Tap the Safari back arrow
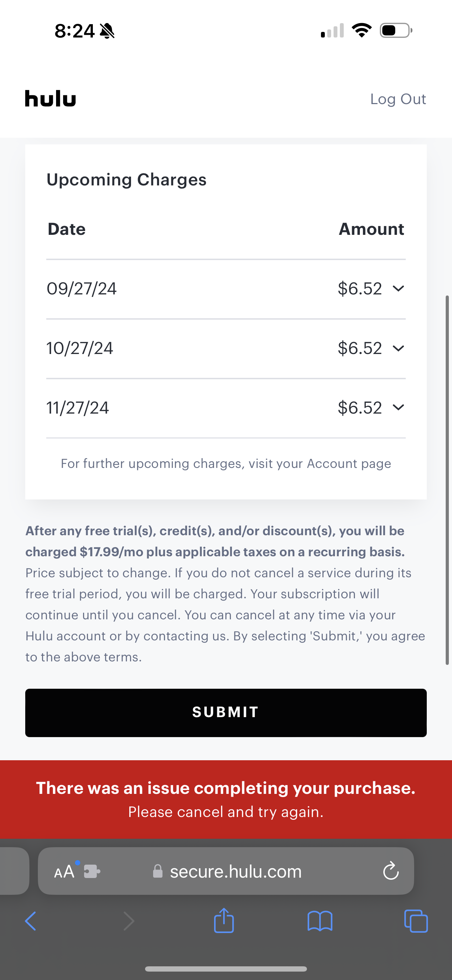The height and width of the screenshot is (980, 452). point(30,921)
